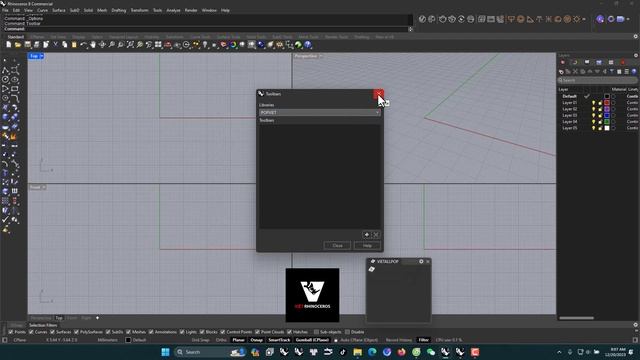Click the Help blue sphere icon
This screenshot has height=360, width=640.
(308, 45)
